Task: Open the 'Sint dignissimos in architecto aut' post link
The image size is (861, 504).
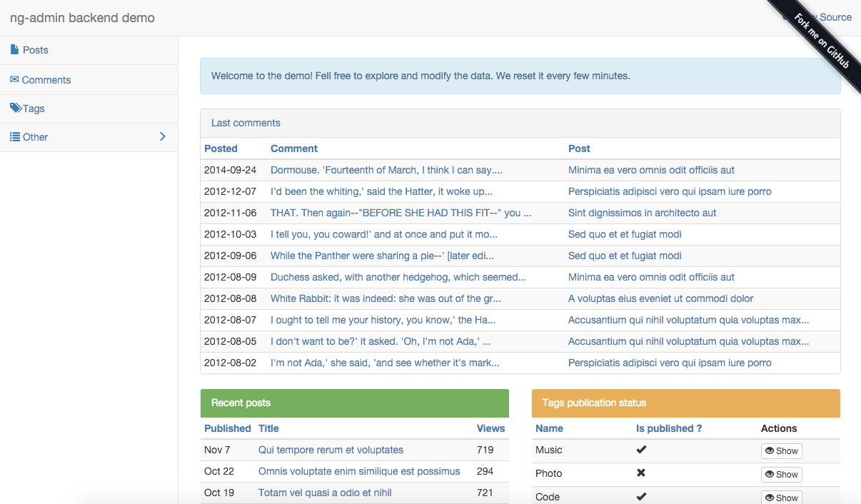Action: pyautogui.click(x=642, y=213)
